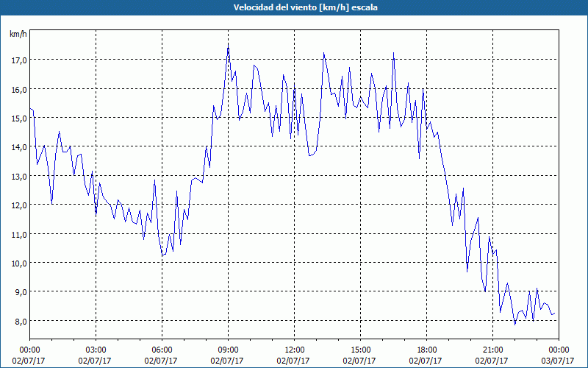Click the 18:00 time axis label
Screen dimensions: 588x368
click(x=427, y=350)
